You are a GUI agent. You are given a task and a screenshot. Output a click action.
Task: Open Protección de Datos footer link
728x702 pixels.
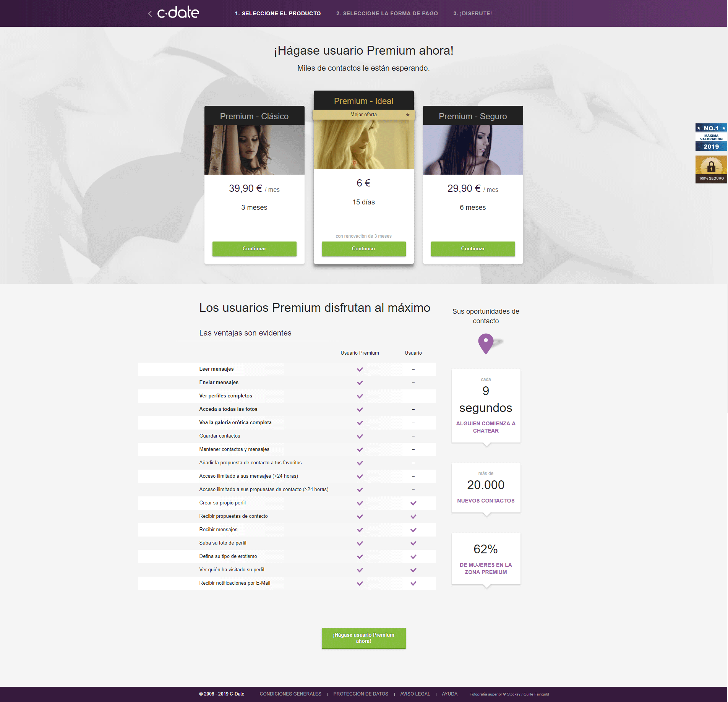coord(361,694)
